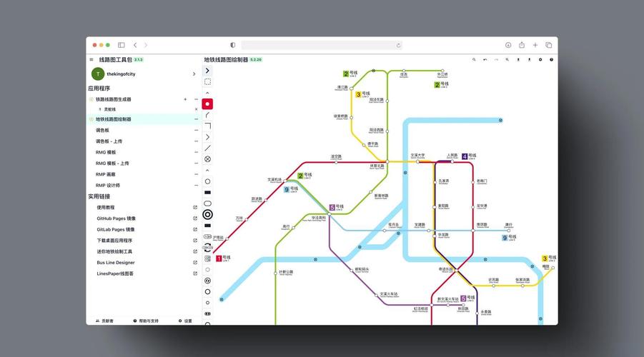
Task: Click the browser address bar
Action: (321, 45)
